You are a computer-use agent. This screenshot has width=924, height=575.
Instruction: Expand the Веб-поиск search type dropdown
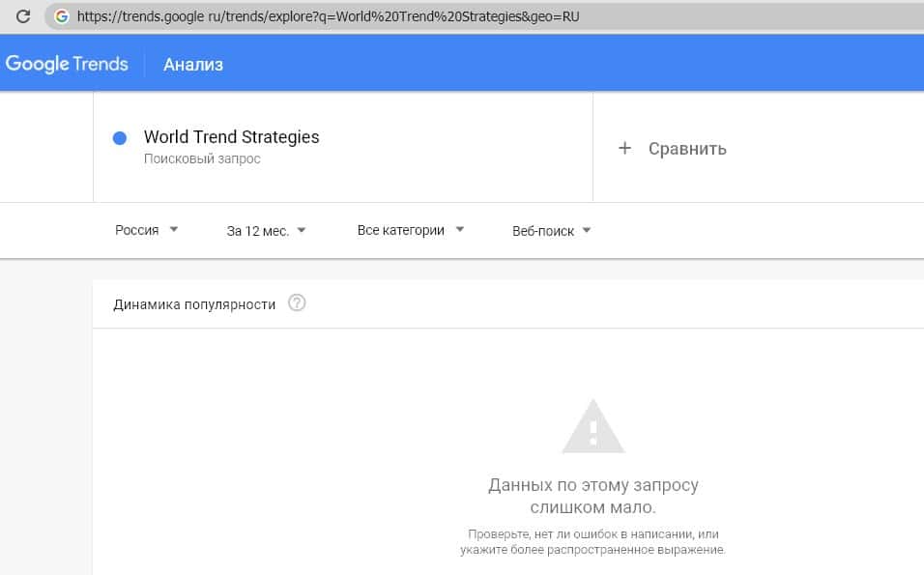tap(551, 231)
